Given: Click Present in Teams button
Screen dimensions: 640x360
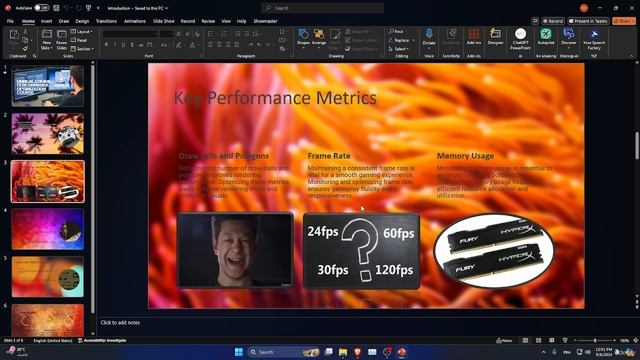Looking at the screenshot, I should pos(588,21).
